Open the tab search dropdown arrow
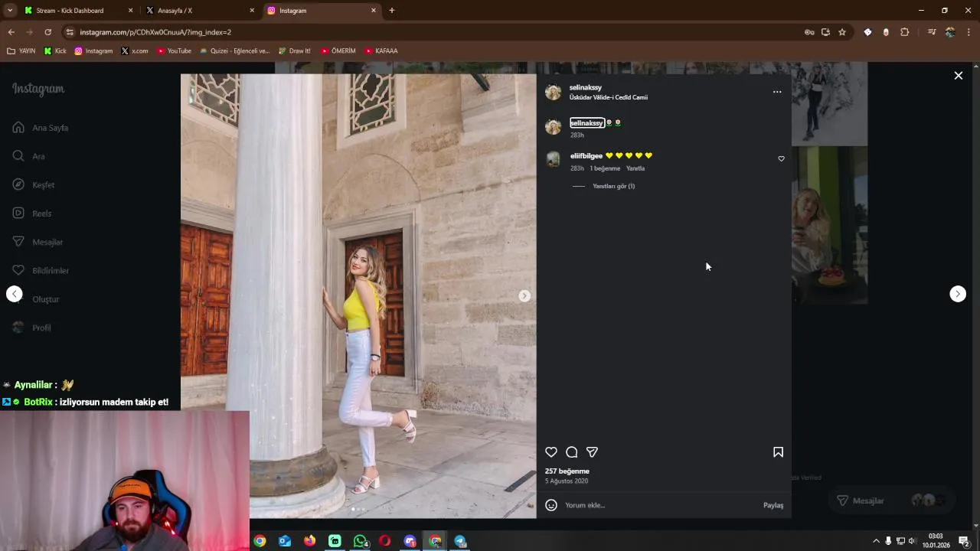 point(10,11)
